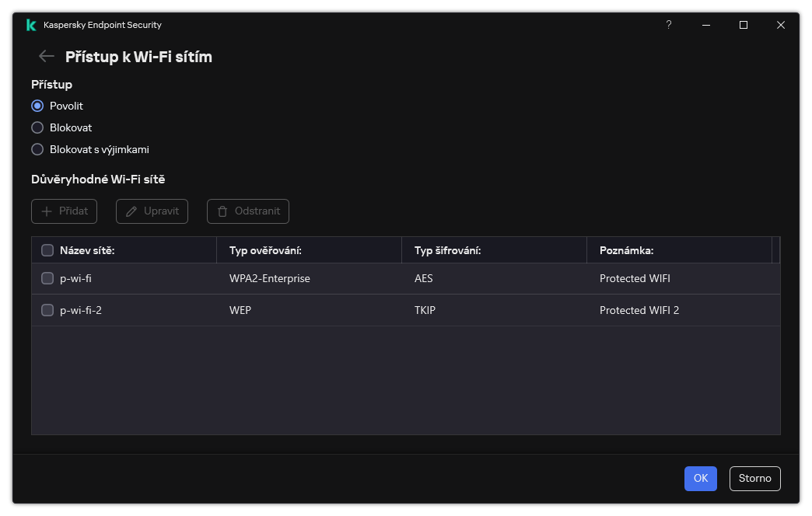This screenshot has width=812, height=516.
Task: Click the Kaspersky logo icon
Action: [31, 25]
